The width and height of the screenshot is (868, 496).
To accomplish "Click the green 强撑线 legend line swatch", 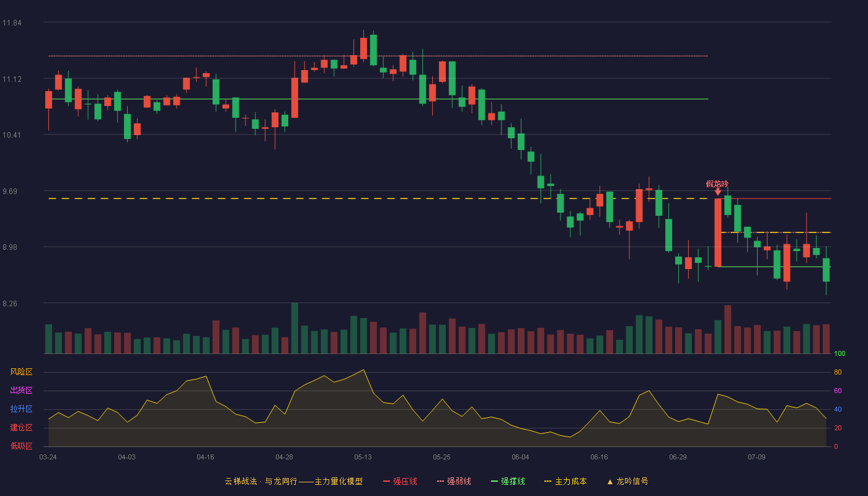I will (494, 481).
